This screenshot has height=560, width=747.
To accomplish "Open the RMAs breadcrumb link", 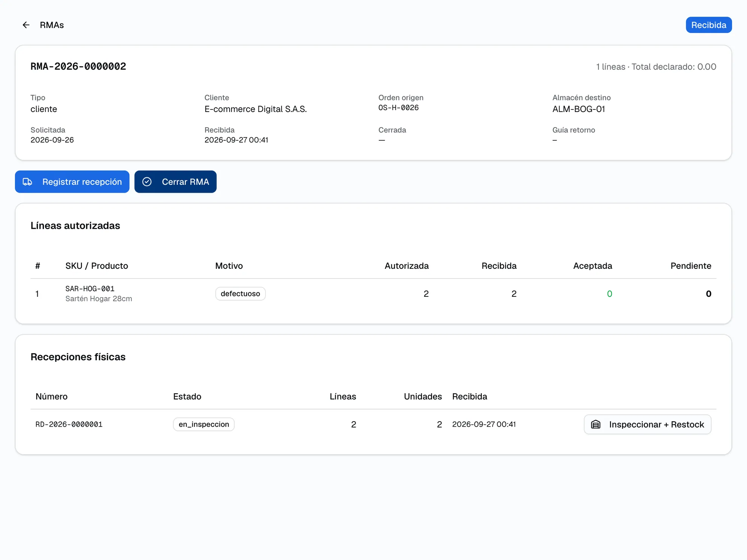I will pyautogui.click(x=52, y=25).
